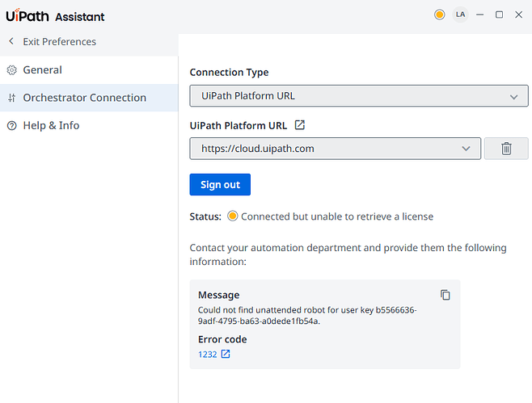Image resolution: width=532 pixels, height=403 pixels.
Task: Click the Sign out button
Action: point(220,185)
